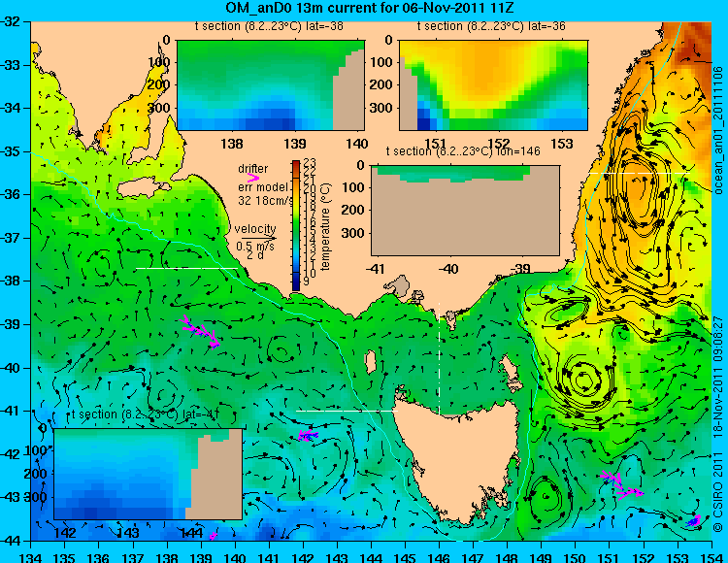Click the magenta drifter track west of Tasmania near 142E
Screen dimensions: 728x563
(x=308, y=436)
